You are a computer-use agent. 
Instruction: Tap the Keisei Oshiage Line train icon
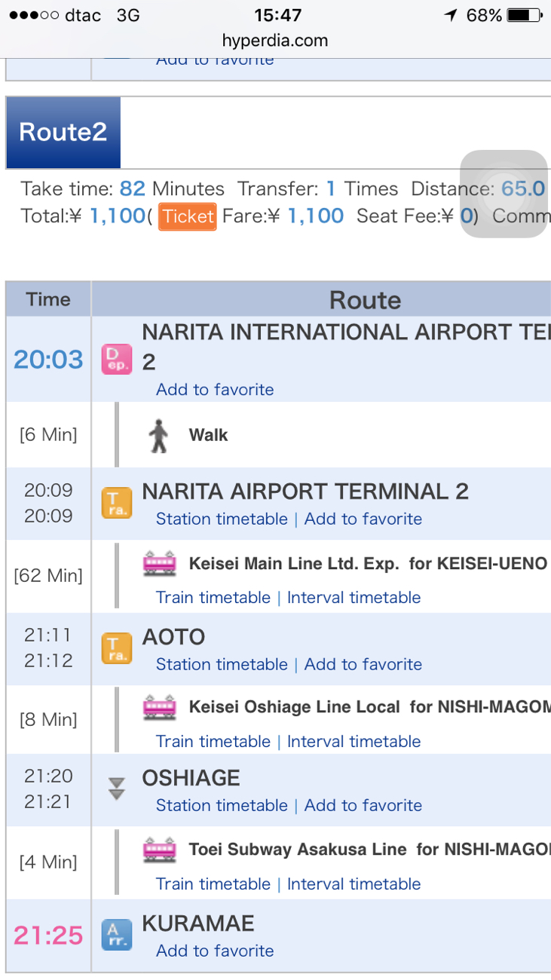point(160,707)
